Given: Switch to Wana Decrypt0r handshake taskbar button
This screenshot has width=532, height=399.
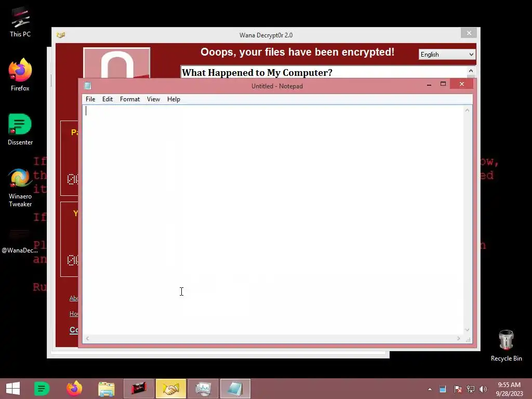Looking at the screenshot, I should 170,389.
